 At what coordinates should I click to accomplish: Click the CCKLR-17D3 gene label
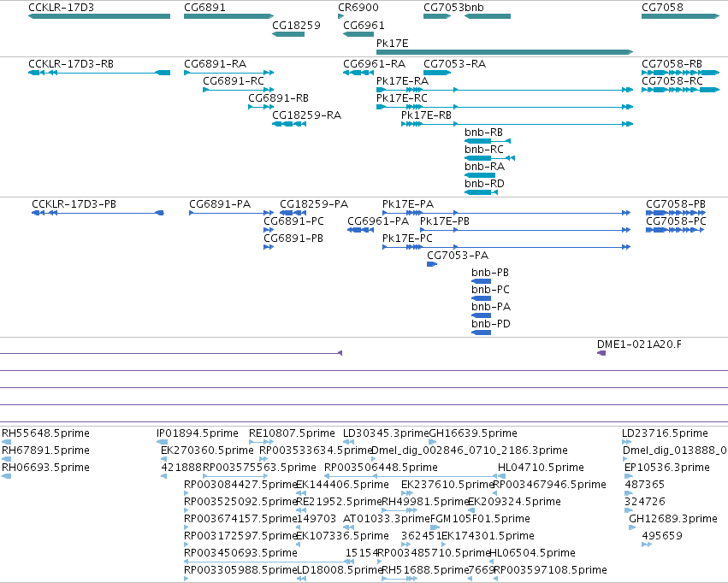[61, 8]
